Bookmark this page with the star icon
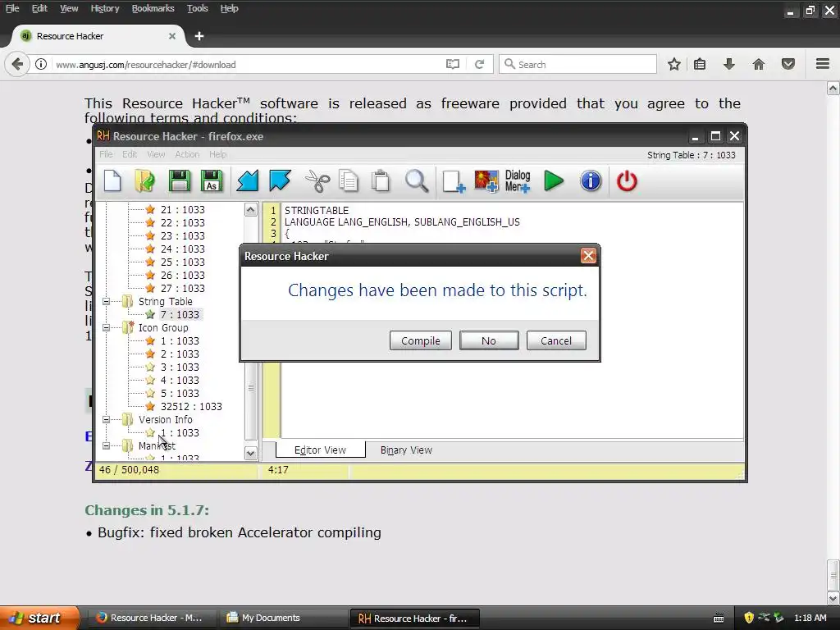840x630 pixels. [x=674, y=64]
